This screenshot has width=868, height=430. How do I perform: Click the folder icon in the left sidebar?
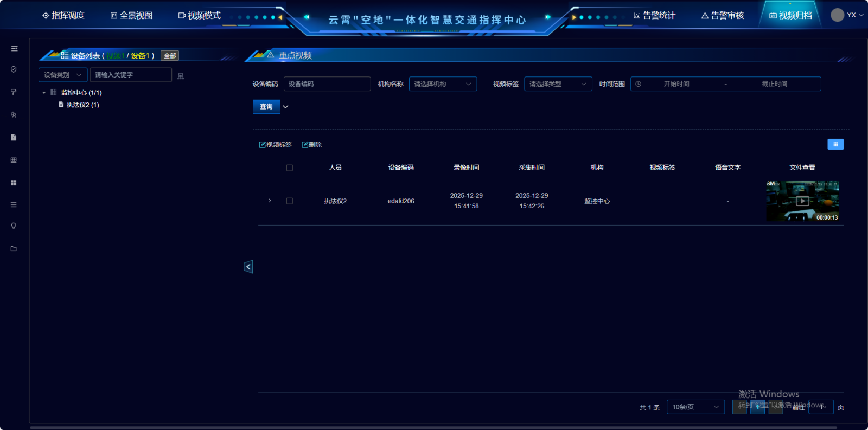click(x=14, y=249)
